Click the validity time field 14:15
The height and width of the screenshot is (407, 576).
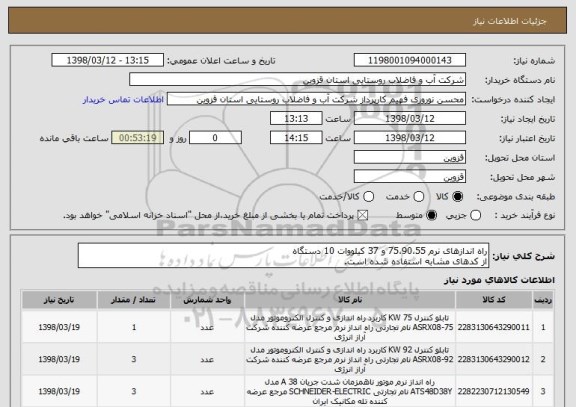pos(296,138)
